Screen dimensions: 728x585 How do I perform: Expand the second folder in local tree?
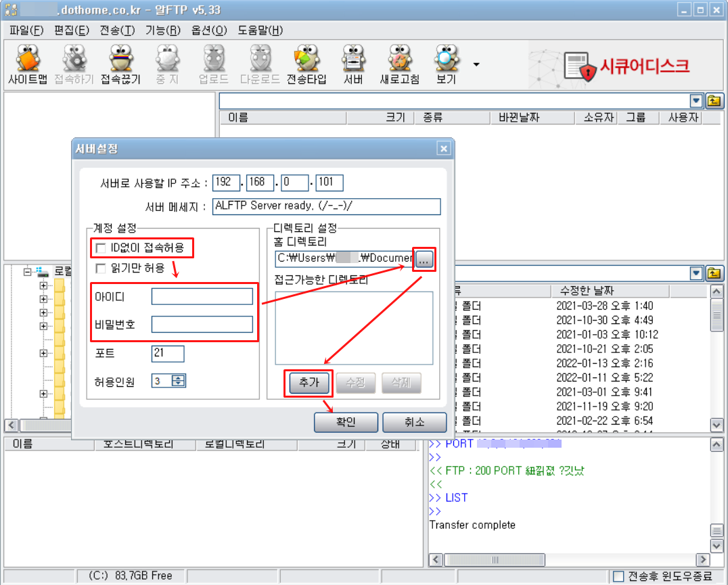tap(43, 299)
